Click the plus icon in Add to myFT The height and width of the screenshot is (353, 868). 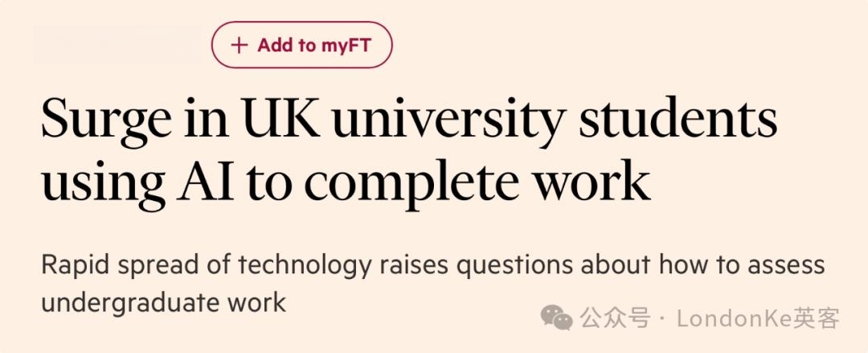point(239,45)
